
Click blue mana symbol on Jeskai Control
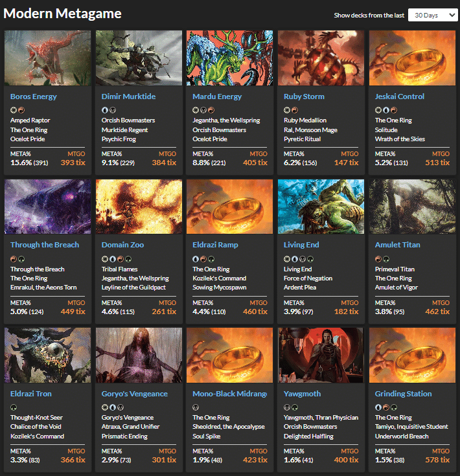pos(386,110)
